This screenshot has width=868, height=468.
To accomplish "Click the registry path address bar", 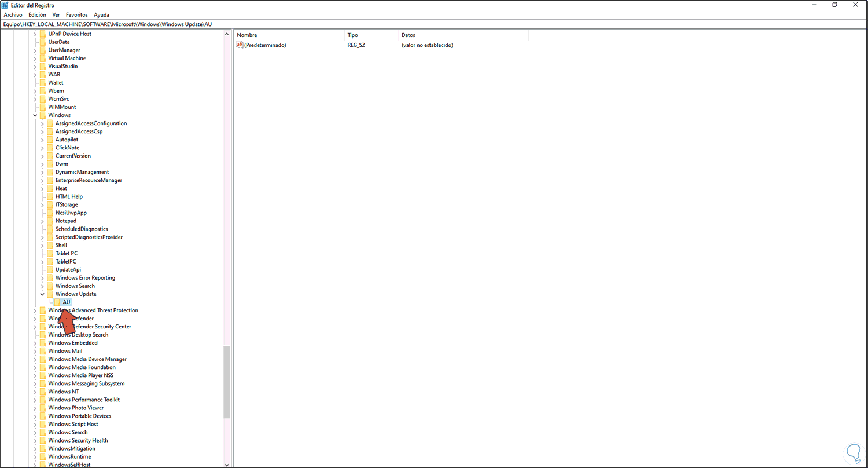I will coord(434,24).
